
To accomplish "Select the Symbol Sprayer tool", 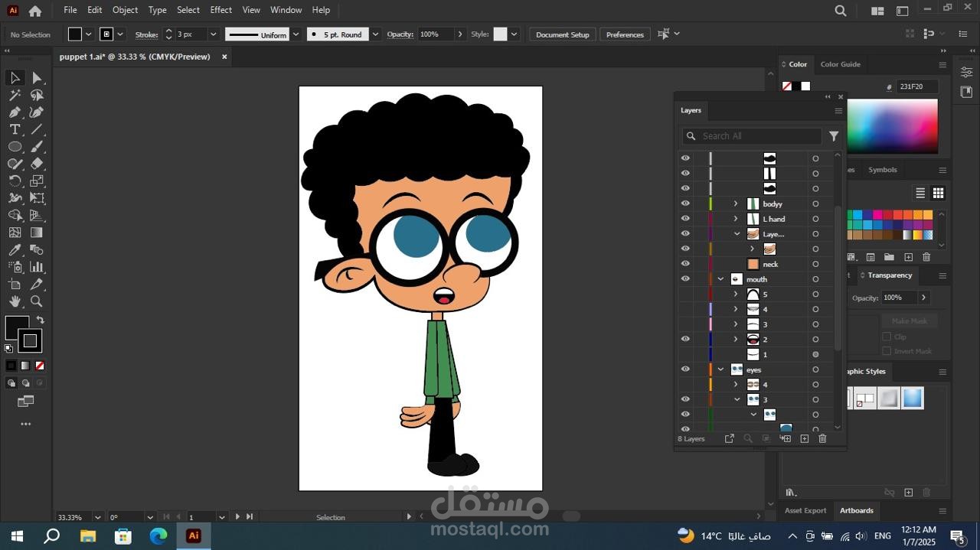I will 15,267.
